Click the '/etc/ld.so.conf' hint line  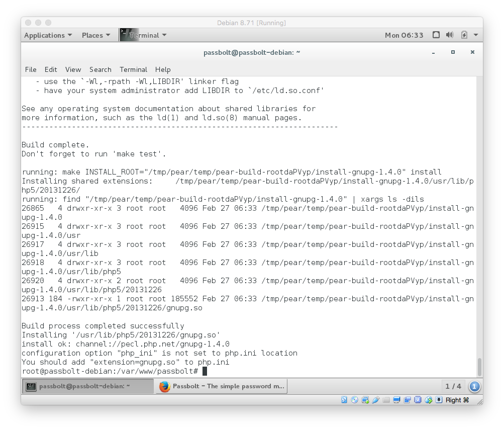[x=180, y=91]
